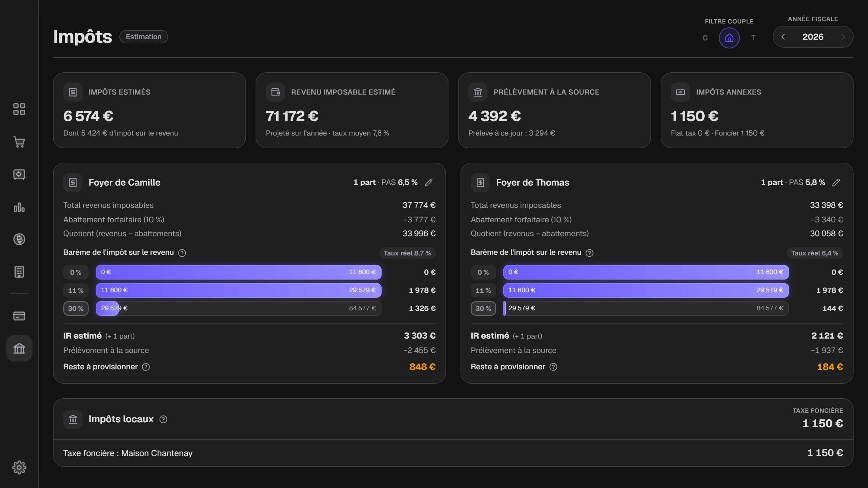Select the bank taxes icon in sidebar
The width and height of the screenshot is (868, 488).
click(x=19, y=348)
